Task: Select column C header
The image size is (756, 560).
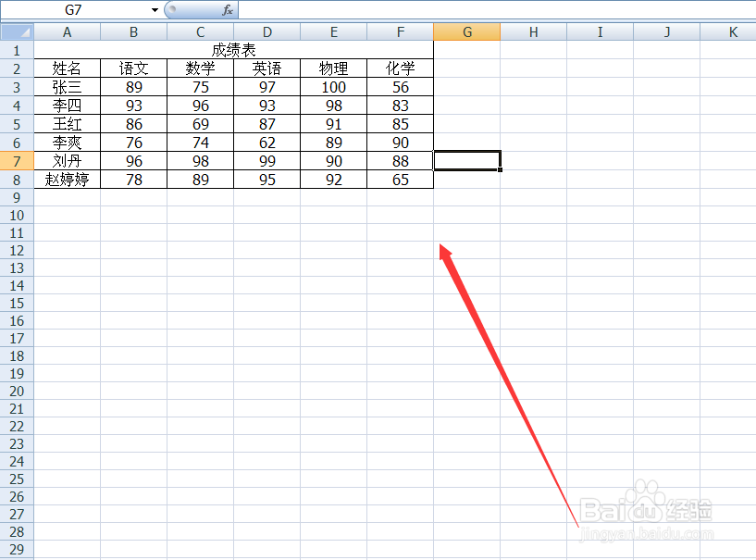Action: click(x=200, y=31)
